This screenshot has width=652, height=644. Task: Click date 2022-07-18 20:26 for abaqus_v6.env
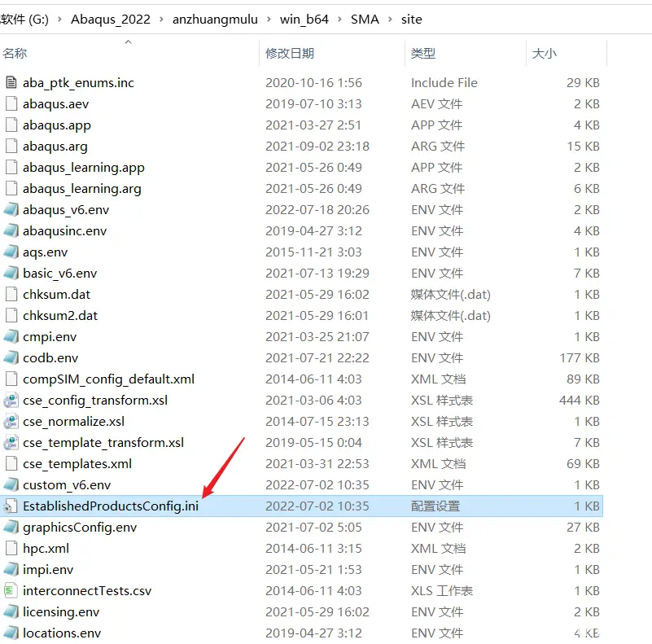317,210
